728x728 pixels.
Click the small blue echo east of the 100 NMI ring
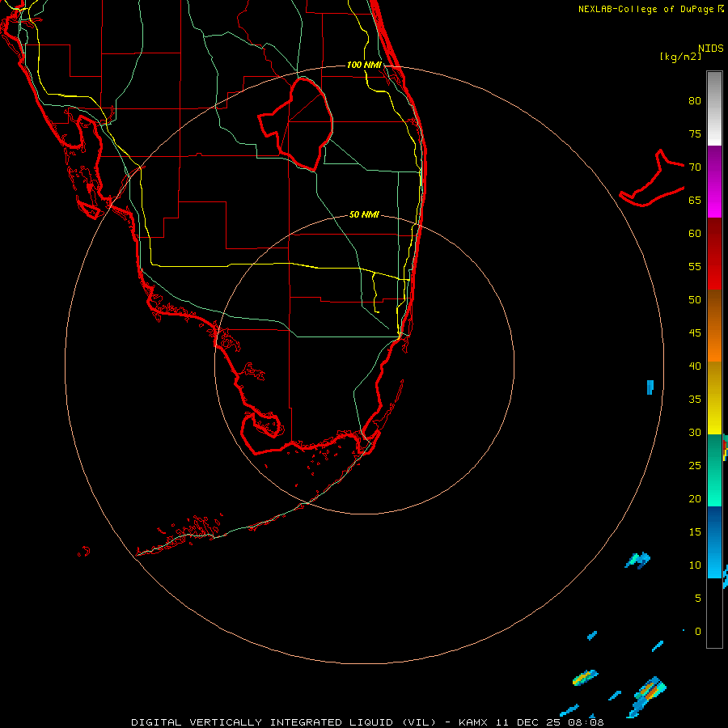point(650,387)
